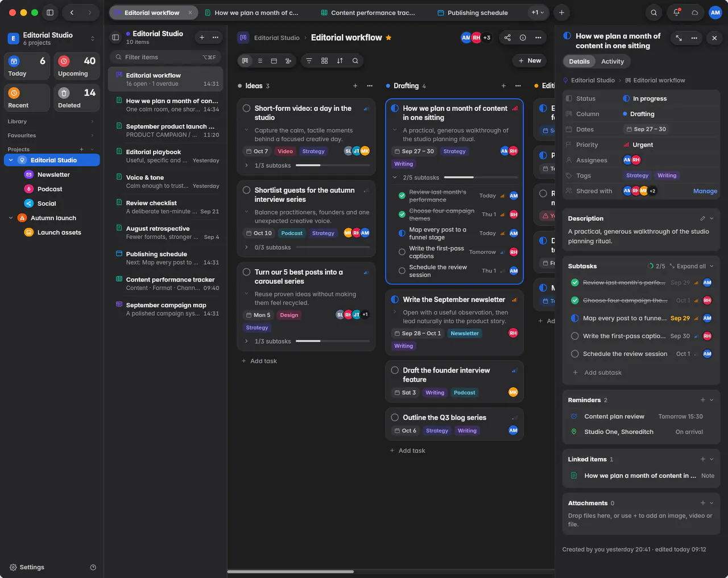Collapse the '2/5 subtasks' list on the Drafting card
Viewport: 728px width, 578px height.
click(395, 177)
